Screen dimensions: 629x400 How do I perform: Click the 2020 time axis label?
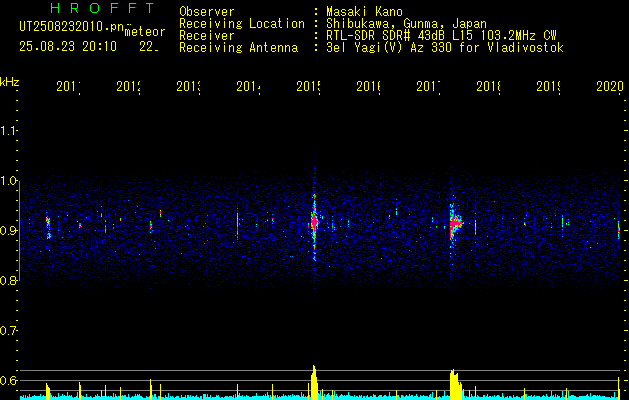609,87
